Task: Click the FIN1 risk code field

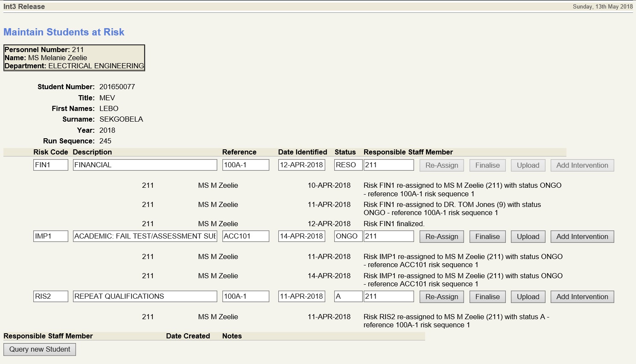Action: click(x=50, y=165)
